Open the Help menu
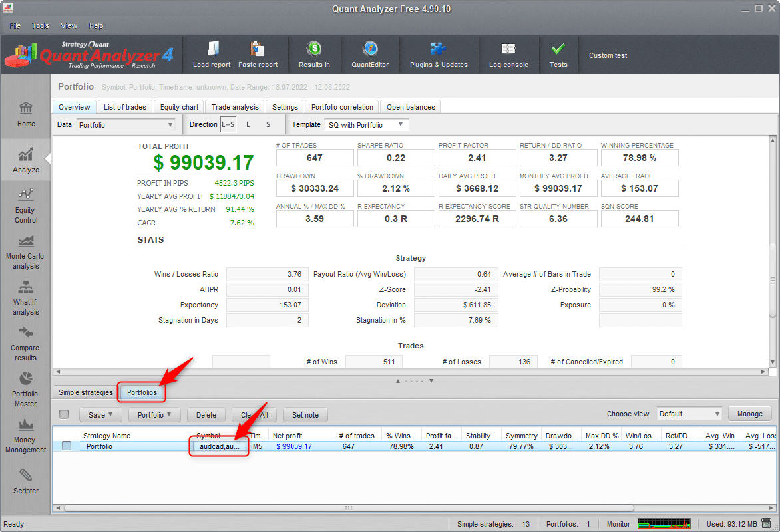The image size is (780, 532). coord(96,26)
